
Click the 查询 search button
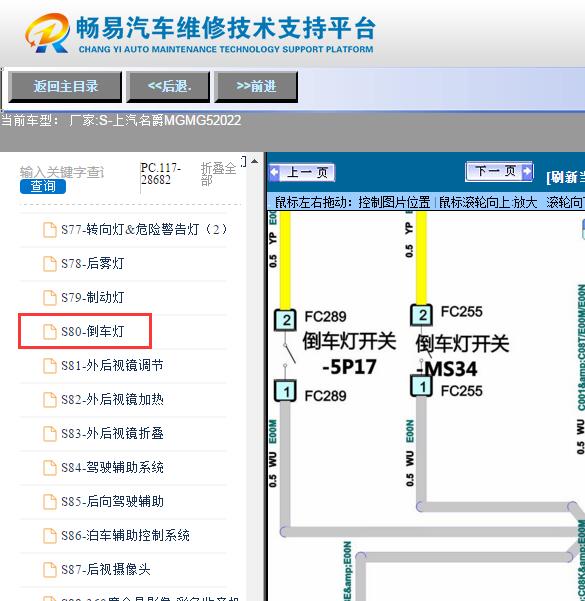click(43, 186)
